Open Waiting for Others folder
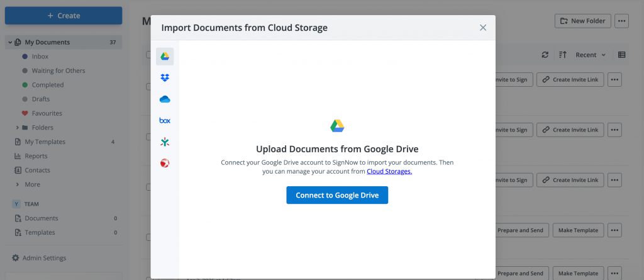 (x=58, y=70)
